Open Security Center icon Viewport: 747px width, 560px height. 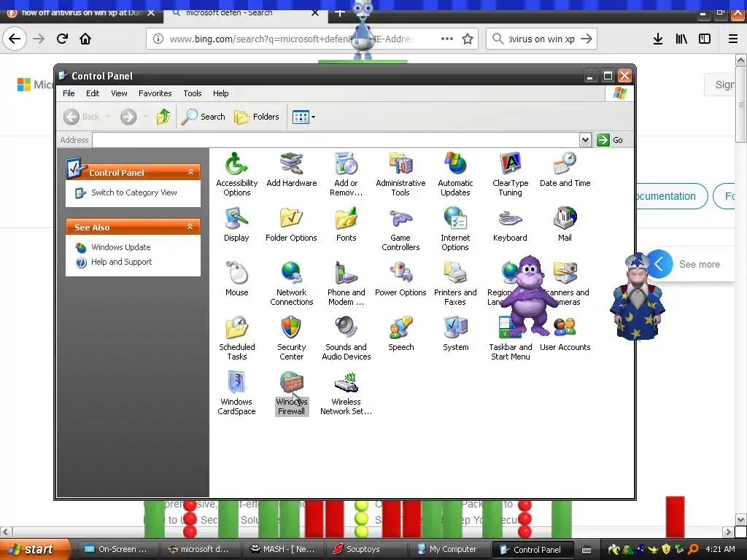291,338
